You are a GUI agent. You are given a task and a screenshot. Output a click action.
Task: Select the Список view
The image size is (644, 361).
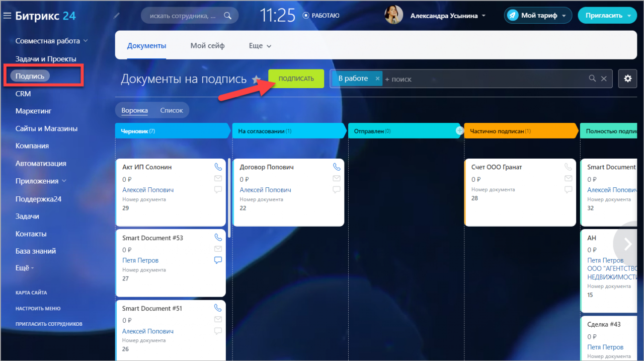click(x=172, y=110)
